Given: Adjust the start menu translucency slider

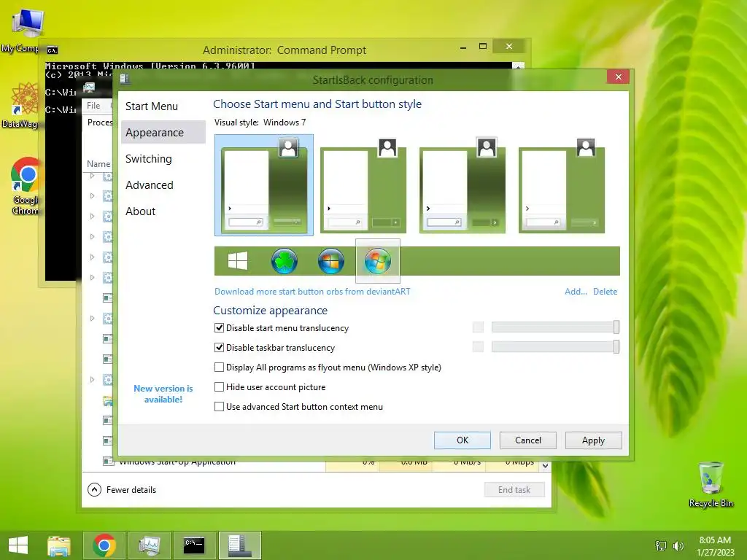Looking at the screenshot, I should [x=616, y=327].
